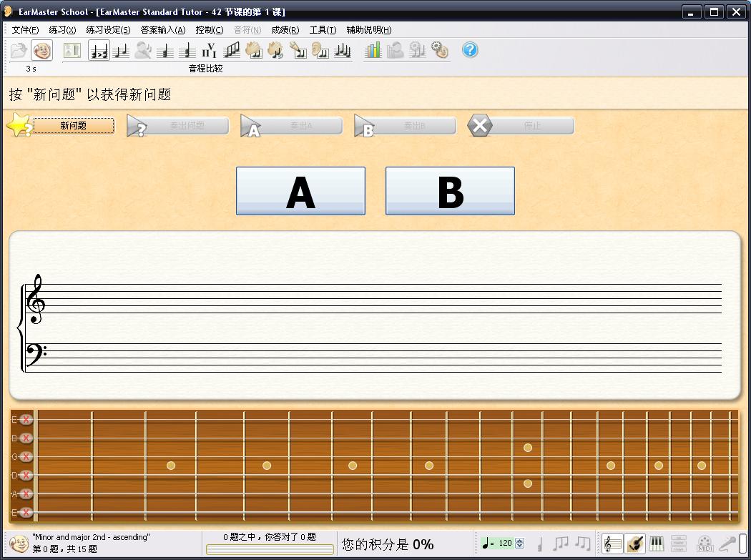
Task: Click the tutor face icon in the toolbar
Action: pos(42,50)
